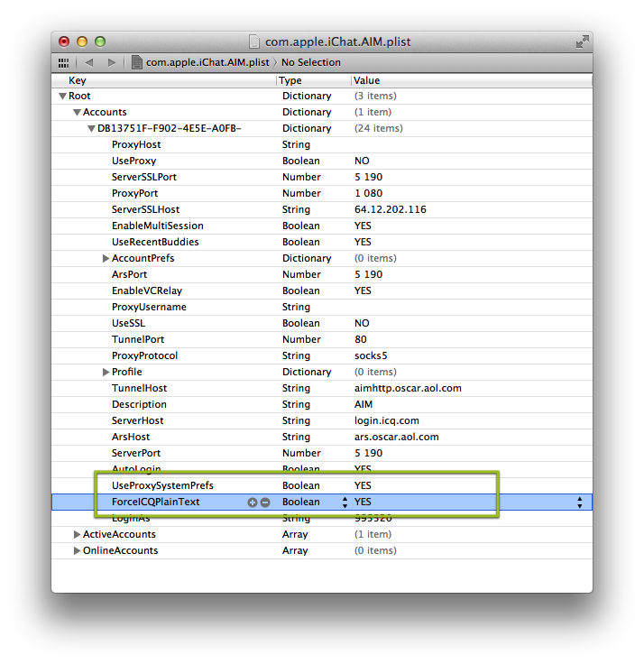Viewport: 644px width, 664px height.
Task: Click the Key column header
Action: pos(162,80)
